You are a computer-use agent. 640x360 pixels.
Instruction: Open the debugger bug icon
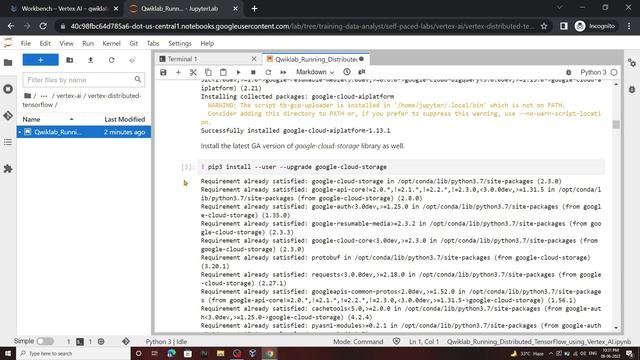569,73
